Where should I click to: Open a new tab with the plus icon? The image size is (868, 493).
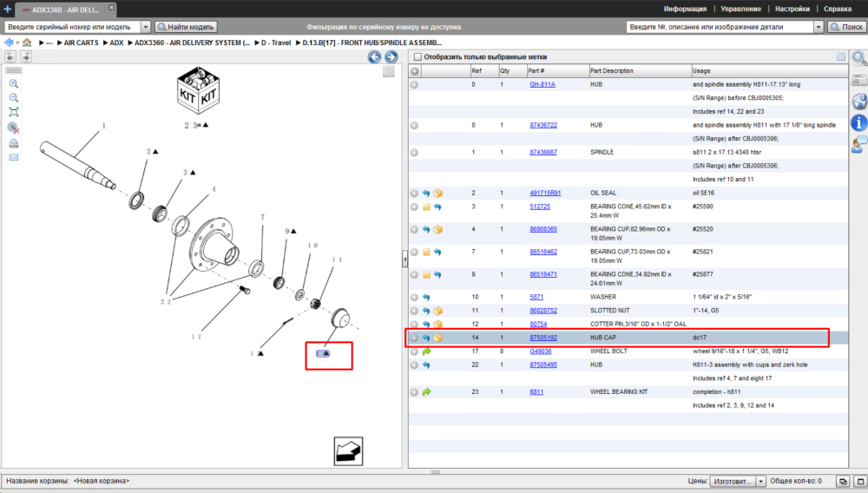7,9
